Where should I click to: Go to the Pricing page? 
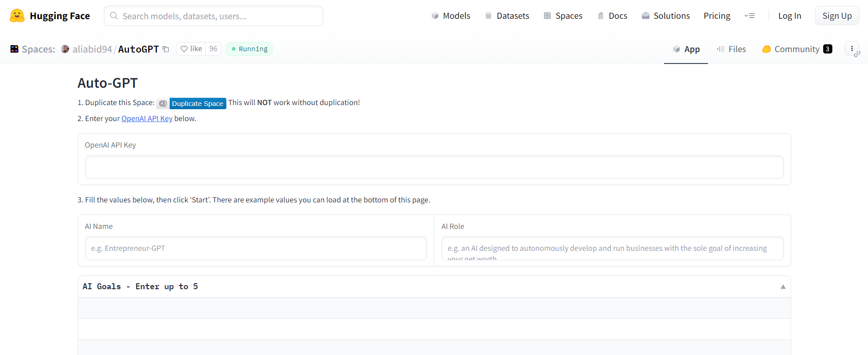coord(717,16)
